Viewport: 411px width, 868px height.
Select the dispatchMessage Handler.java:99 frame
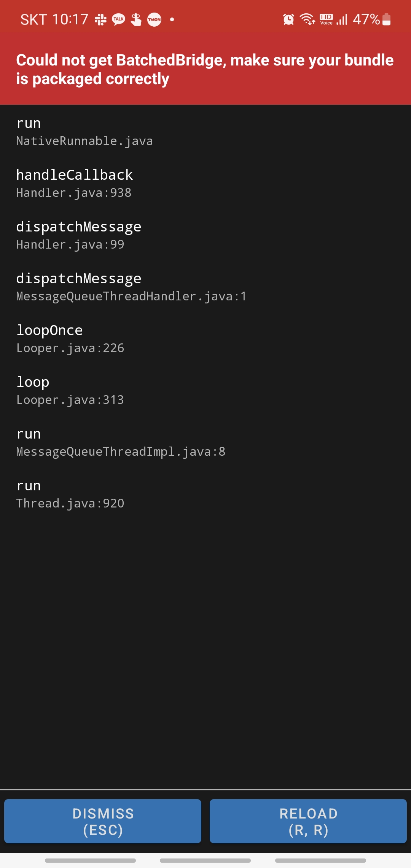(205, 235)
